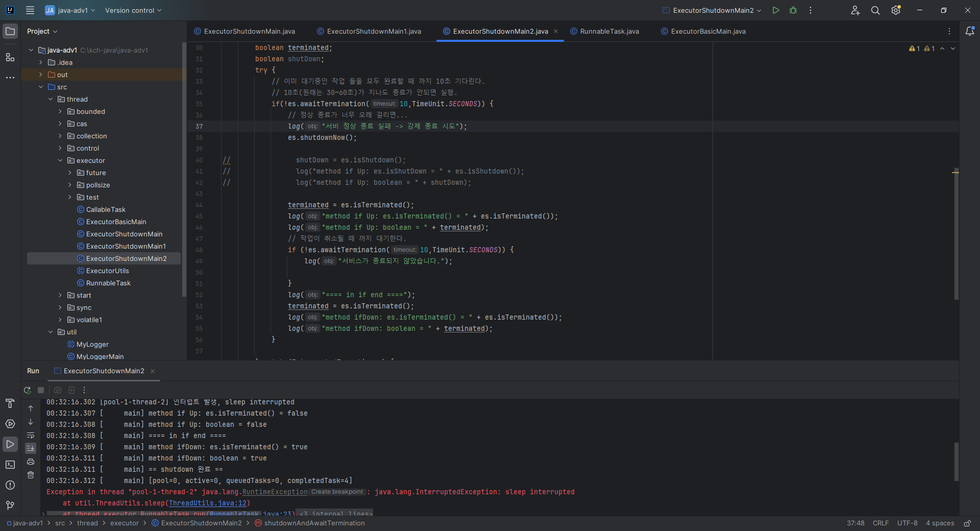Expand the bounded package
The image size is (980, 531).
[x=60, y=111]
